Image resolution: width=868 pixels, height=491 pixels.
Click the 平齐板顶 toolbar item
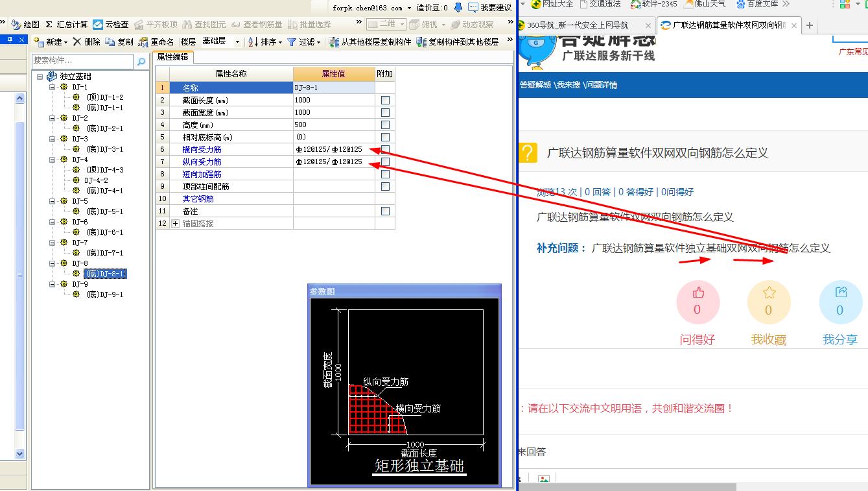[156, 24]
